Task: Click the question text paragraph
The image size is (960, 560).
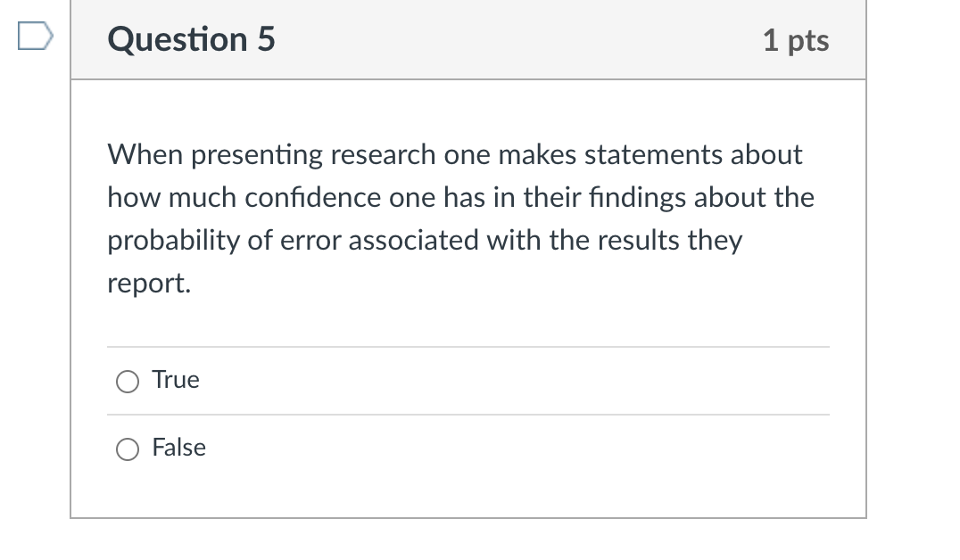Action: tap(460, 218)
